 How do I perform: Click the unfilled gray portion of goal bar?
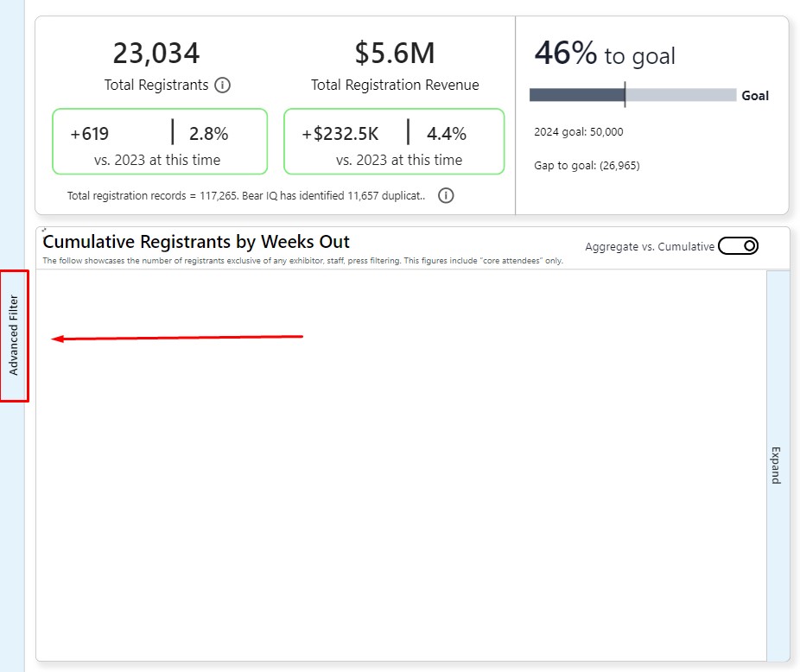(x=680, y=95)
